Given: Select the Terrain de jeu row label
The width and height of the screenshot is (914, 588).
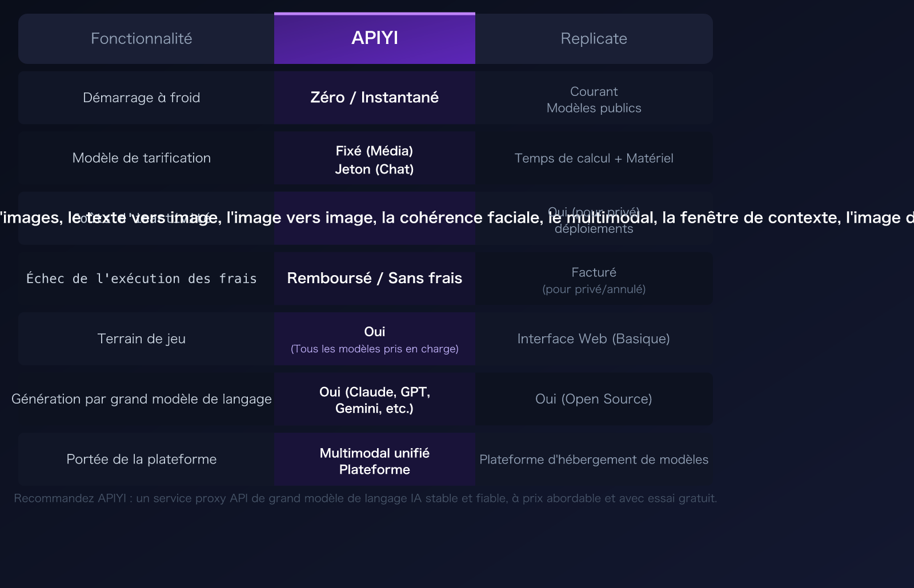Looking at the screenshot, I should [x=142, y=339].
